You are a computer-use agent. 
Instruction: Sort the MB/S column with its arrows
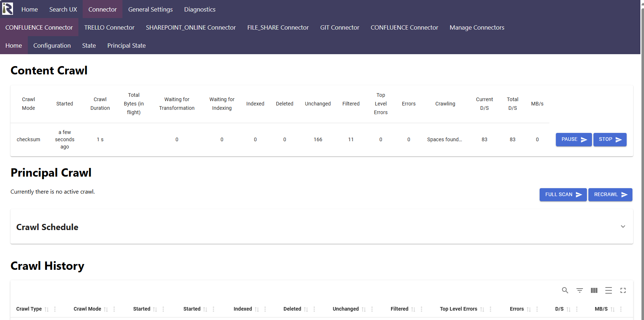pyautogui.click(x=613, y=309)
